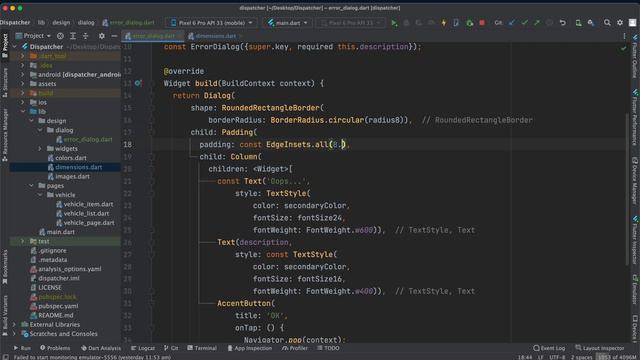
Task: Click the Select Opened File target icon
Action: pos(60,36)
